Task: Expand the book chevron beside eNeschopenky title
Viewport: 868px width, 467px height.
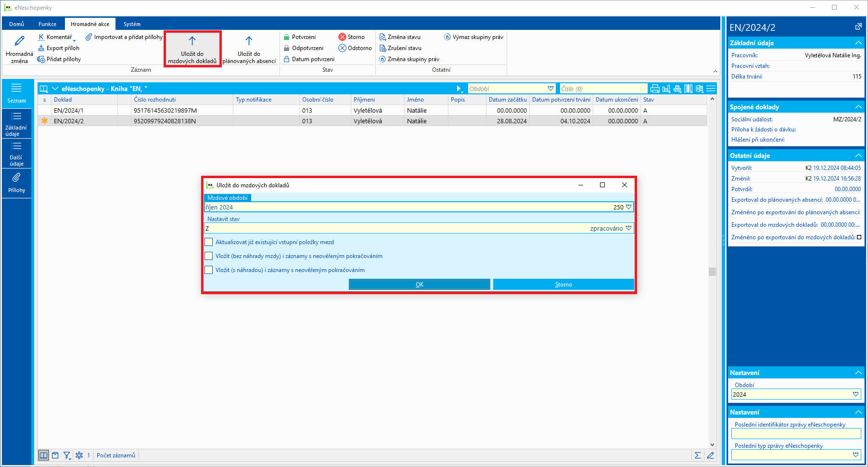Action: [x=55, y=89]
